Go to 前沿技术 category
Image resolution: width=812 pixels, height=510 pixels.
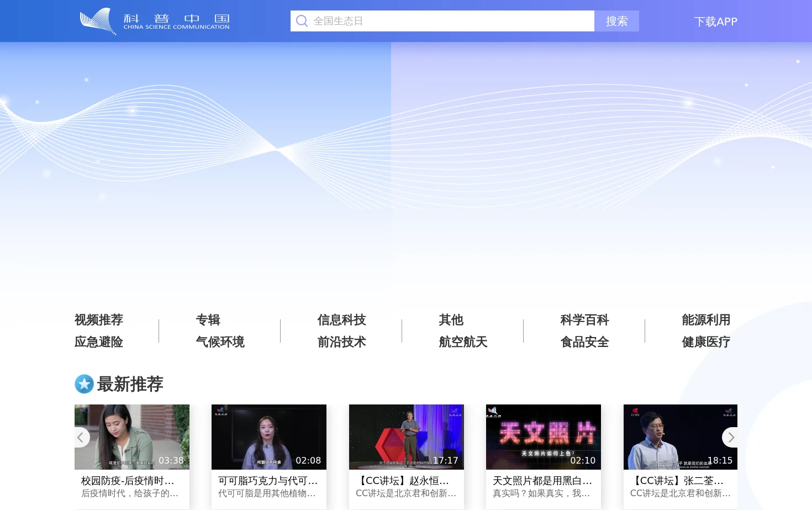[342, 342]
